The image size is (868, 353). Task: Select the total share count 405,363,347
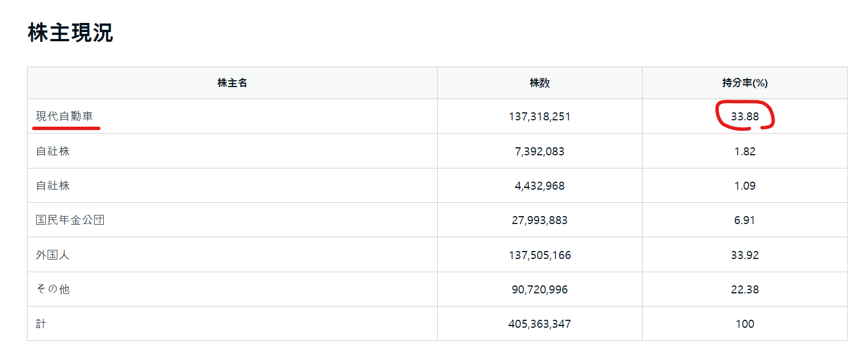[x=539, y=324]
